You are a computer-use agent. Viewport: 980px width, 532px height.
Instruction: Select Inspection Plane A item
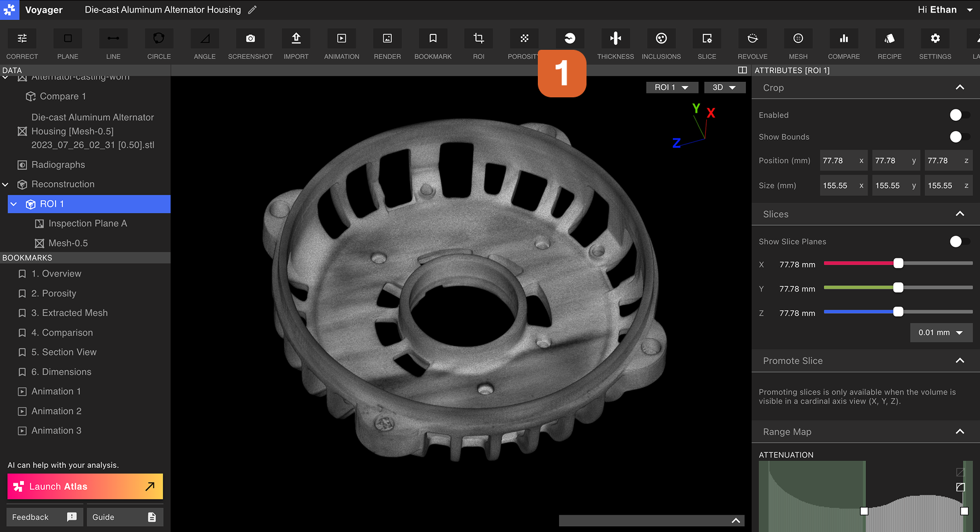point(88,223)
